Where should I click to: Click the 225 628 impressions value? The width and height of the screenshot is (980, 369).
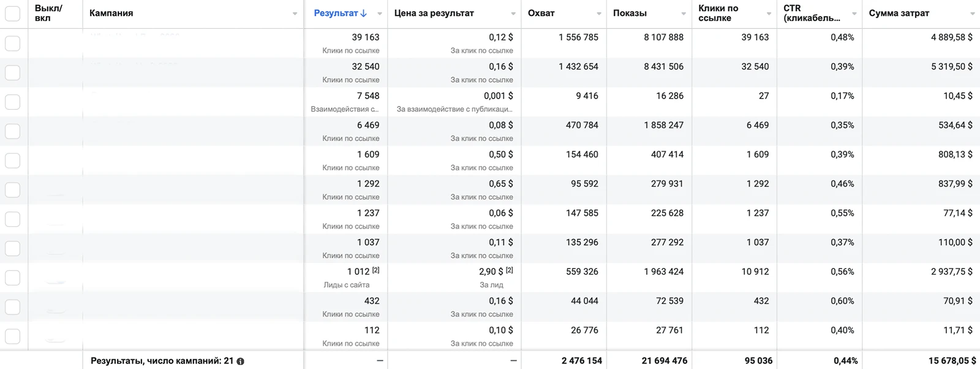coord(667,213)
